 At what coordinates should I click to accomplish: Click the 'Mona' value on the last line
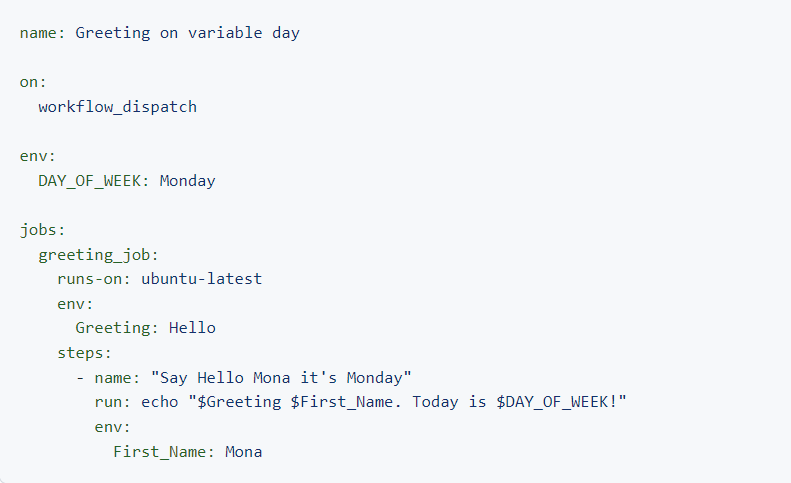(243, 451)
